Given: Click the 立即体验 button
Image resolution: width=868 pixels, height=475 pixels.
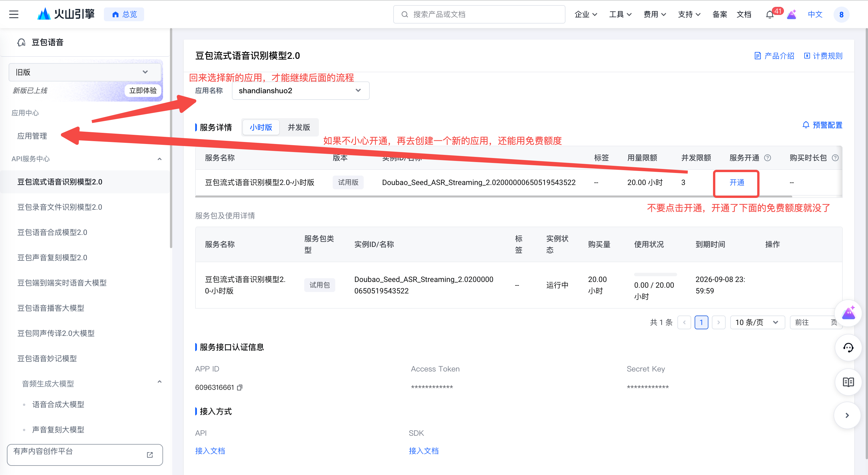Looking at the screenshot, I should click(143, 91).
